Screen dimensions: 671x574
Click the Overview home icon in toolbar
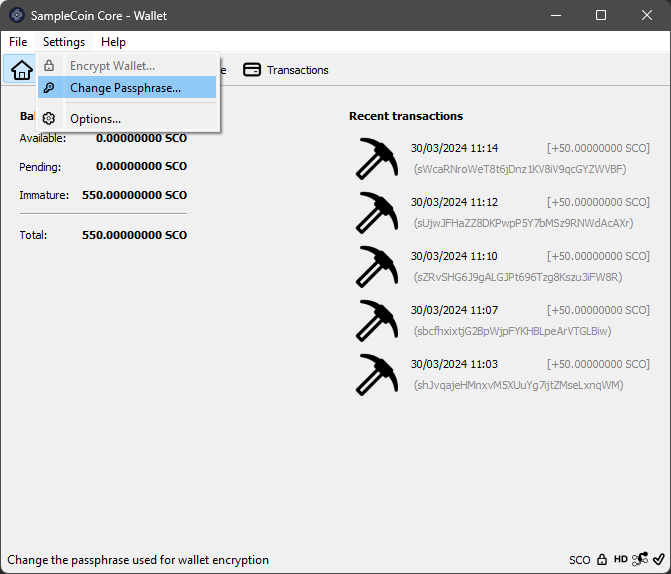point(21,70)
